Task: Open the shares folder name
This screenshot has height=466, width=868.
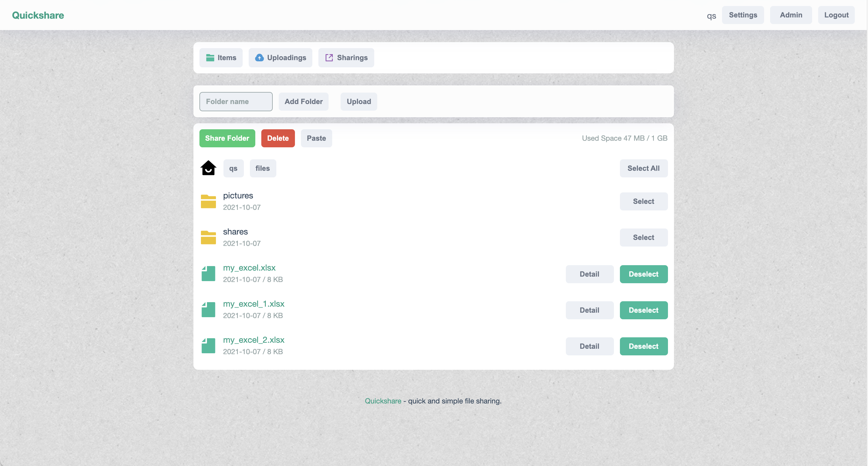Action: tap(235, 232)
